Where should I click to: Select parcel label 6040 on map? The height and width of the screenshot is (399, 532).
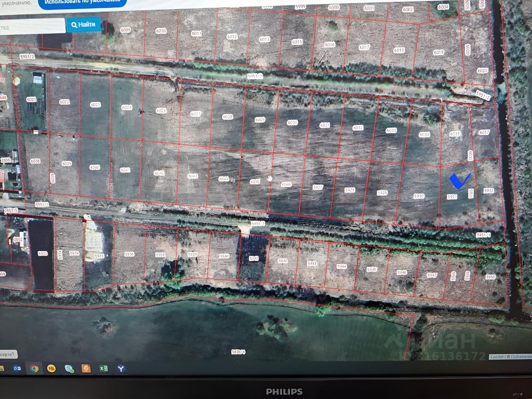(95, 167)
